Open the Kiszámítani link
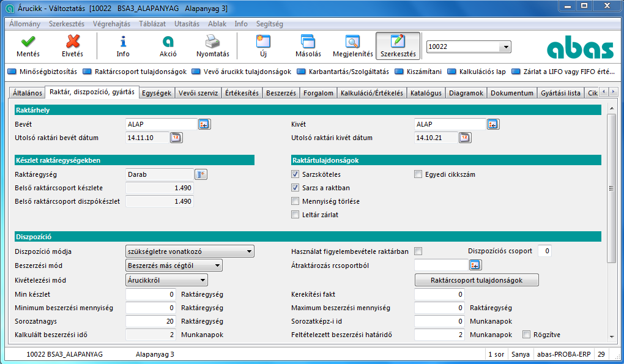 coord(424,72)
